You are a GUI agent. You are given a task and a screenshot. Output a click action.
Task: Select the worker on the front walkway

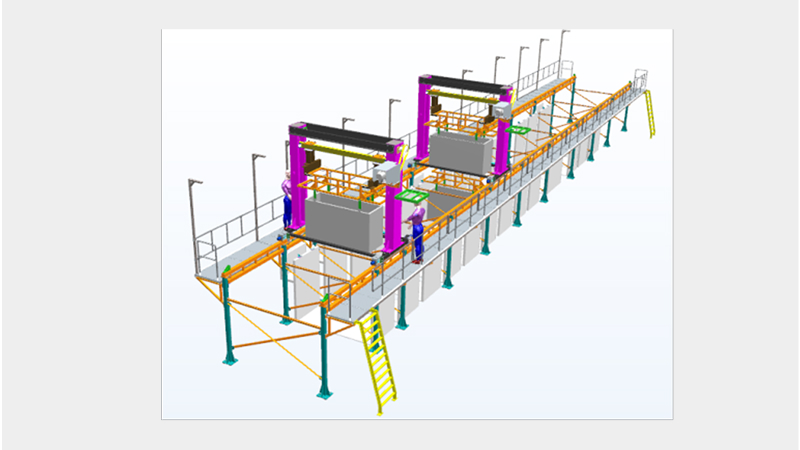coord(417,235)
